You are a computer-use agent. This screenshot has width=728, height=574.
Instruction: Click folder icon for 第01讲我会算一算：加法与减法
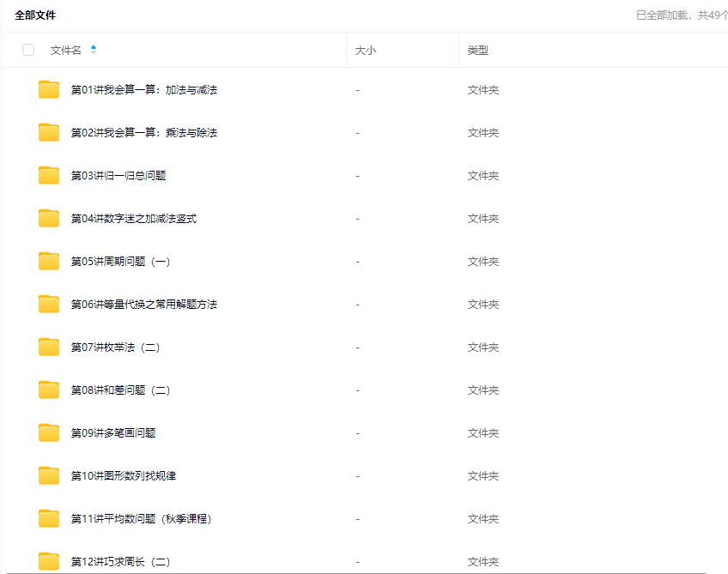click(49, 89)
